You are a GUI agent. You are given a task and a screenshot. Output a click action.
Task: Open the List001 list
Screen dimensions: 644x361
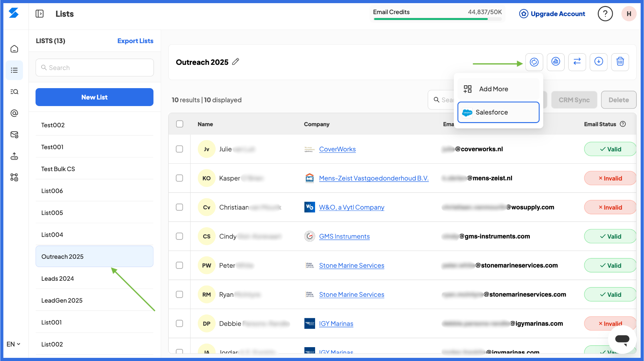[94, 322]
